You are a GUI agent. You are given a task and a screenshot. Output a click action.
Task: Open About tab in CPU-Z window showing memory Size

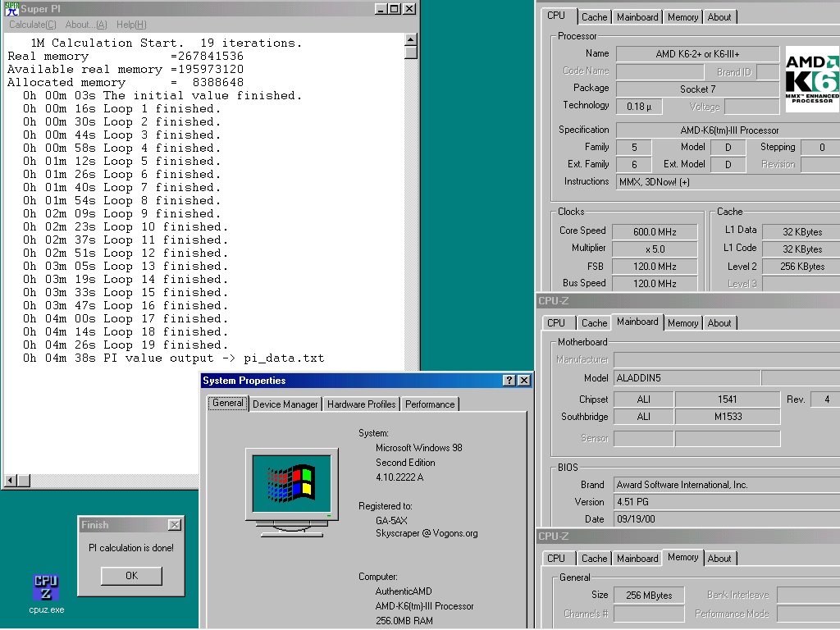click(719, 559)
